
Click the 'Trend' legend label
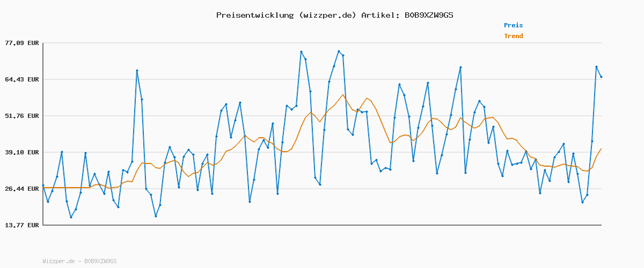(513, 36)
